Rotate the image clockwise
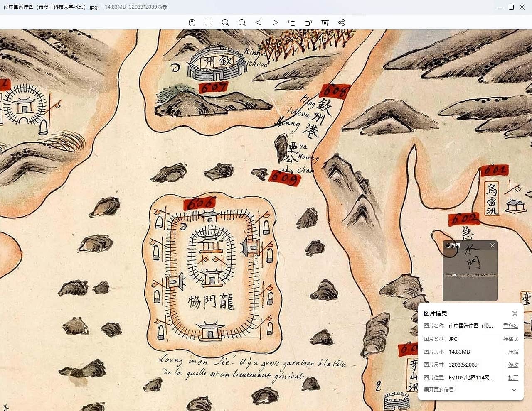Screen dimensions: 532x411 click(308, 22)
